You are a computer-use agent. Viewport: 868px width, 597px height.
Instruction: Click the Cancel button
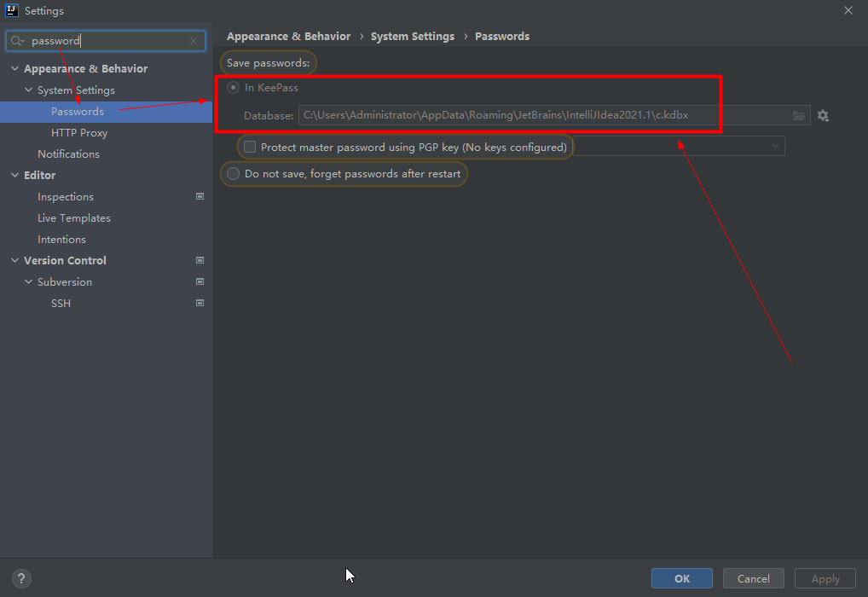754,579
